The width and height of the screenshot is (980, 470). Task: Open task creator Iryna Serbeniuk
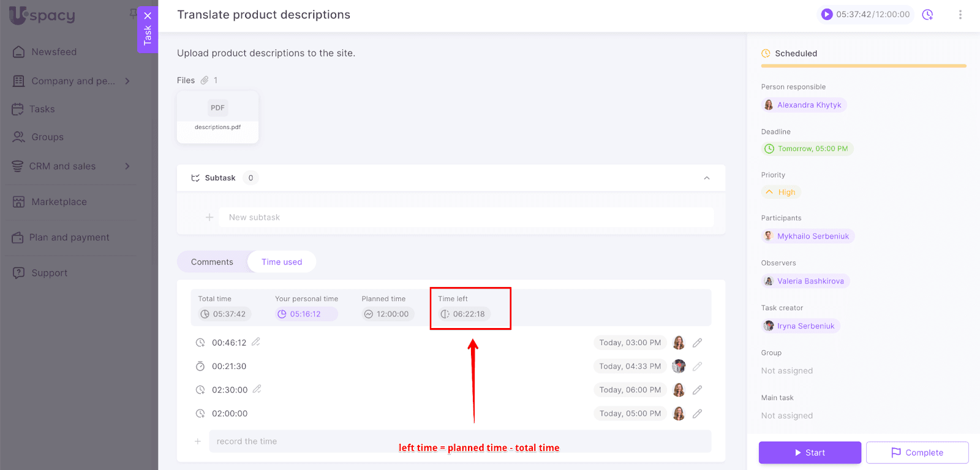(801, 326)
